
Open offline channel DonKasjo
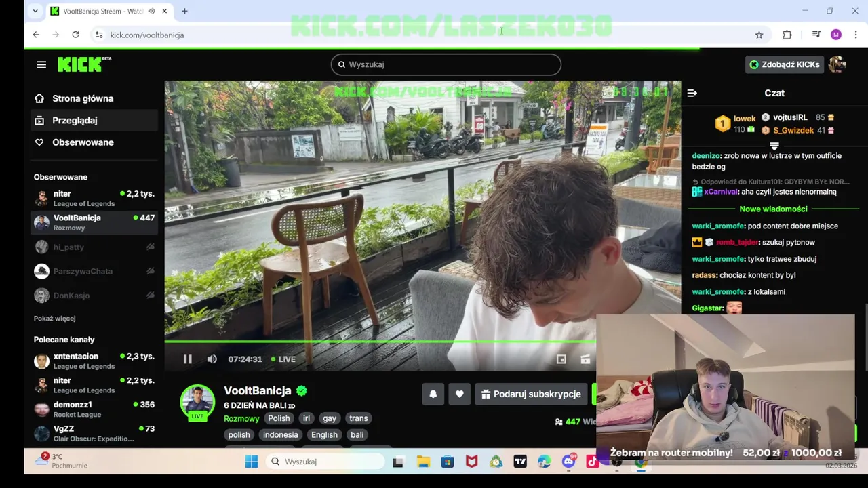(x=94, y=296)
